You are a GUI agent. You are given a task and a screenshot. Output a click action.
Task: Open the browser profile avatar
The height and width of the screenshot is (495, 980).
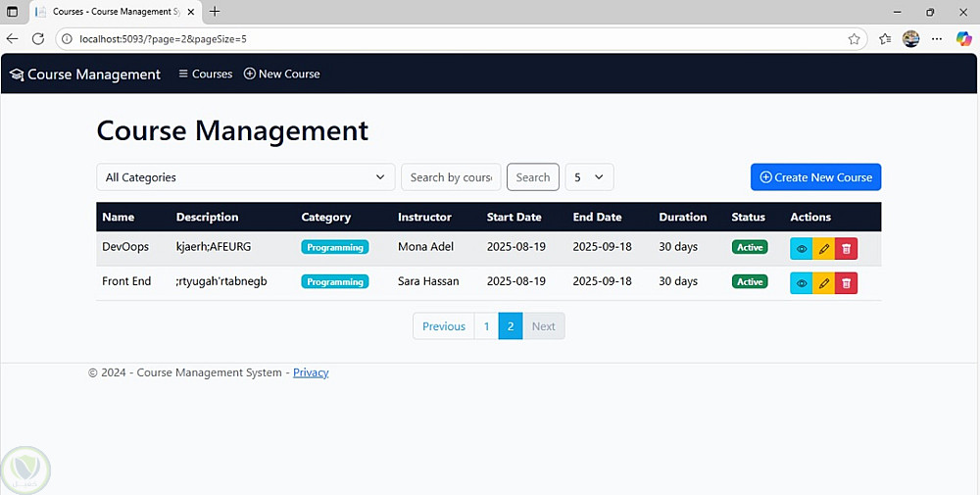coord(910,39)
